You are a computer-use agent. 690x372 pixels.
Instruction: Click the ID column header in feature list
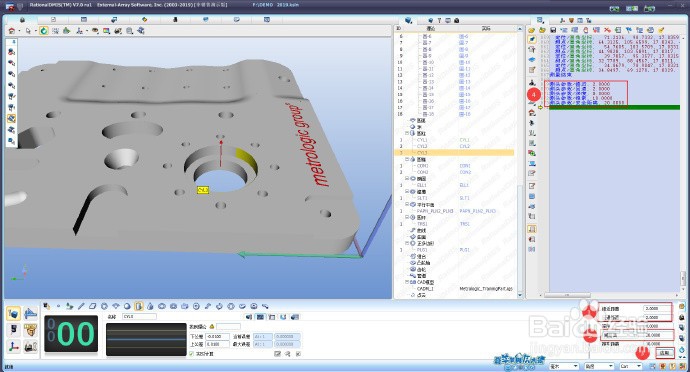pyautogui.click(x=399, y=28)
